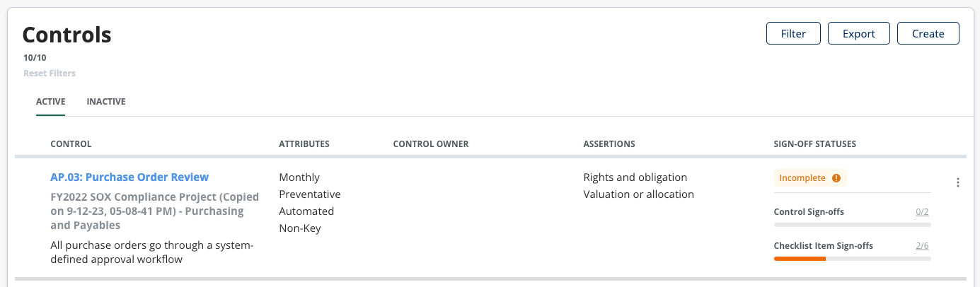The width and height of the screenshot is (980, 287).
Task: Click the FY2022 SOX Compliance Project subtitle
Action: [154, 211]
